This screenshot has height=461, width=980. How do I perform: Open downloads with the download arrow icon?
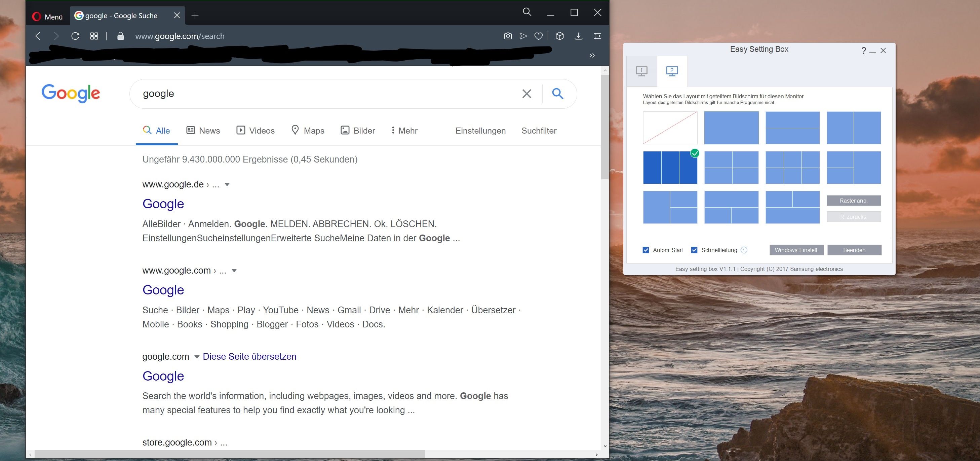(578, 36)
